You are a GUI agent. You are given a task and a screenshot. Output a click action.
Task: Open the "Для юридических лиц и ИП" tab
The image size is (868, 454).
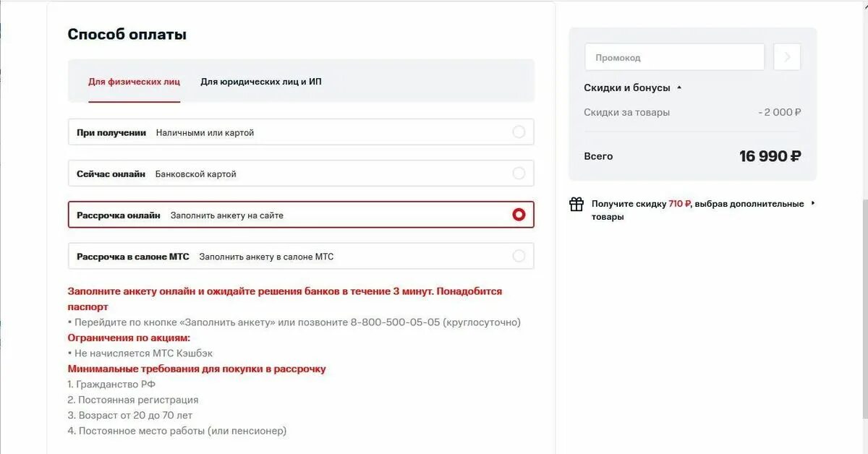point(261,82)
